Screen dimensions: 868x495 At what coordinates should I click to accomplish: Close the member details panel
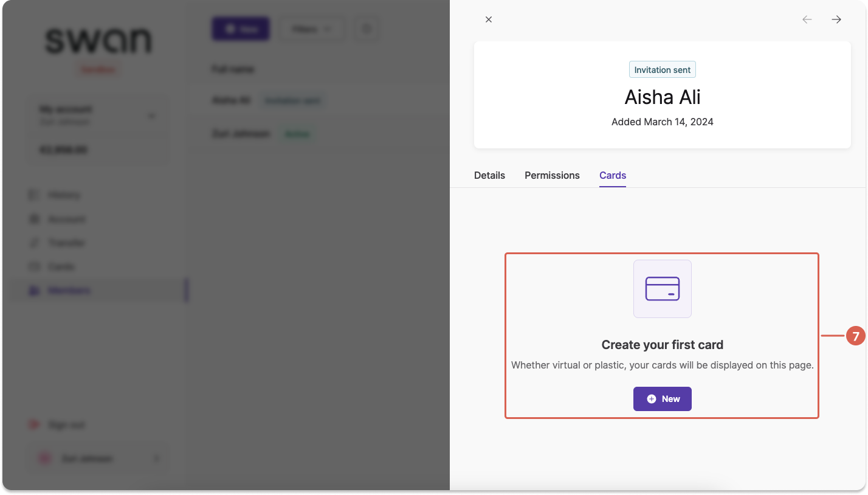489,19
